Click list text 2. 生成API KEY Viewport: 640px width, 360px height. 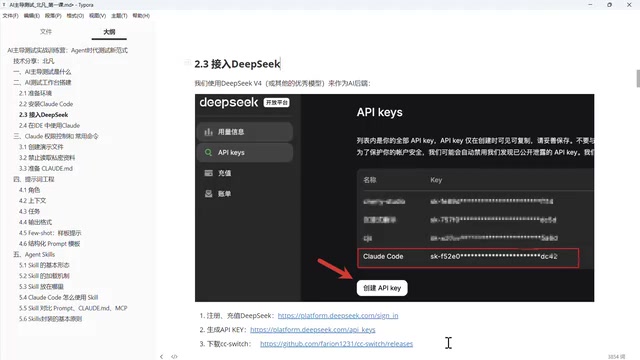pos(223,330)
